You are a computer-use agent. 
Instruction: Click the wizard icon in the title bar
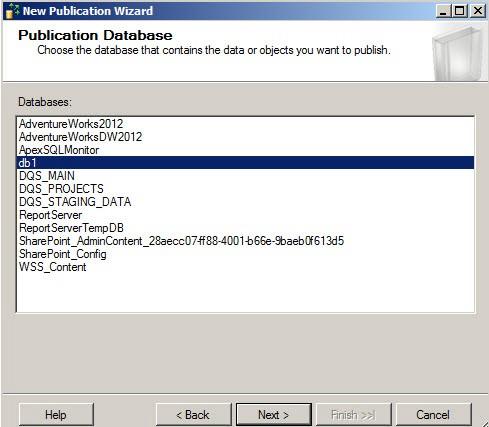coord(13,11)
